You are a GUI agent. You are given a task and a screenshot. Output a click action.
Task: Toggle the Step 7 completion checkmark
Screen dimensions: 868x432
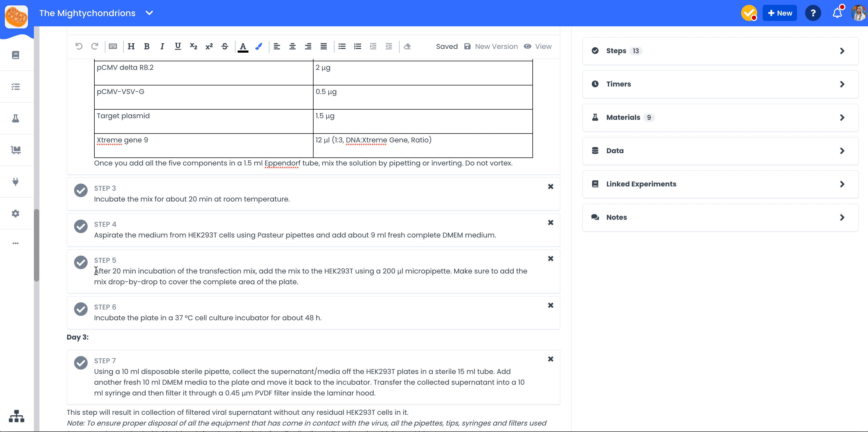pyautogui.click(x=81, y=363)
